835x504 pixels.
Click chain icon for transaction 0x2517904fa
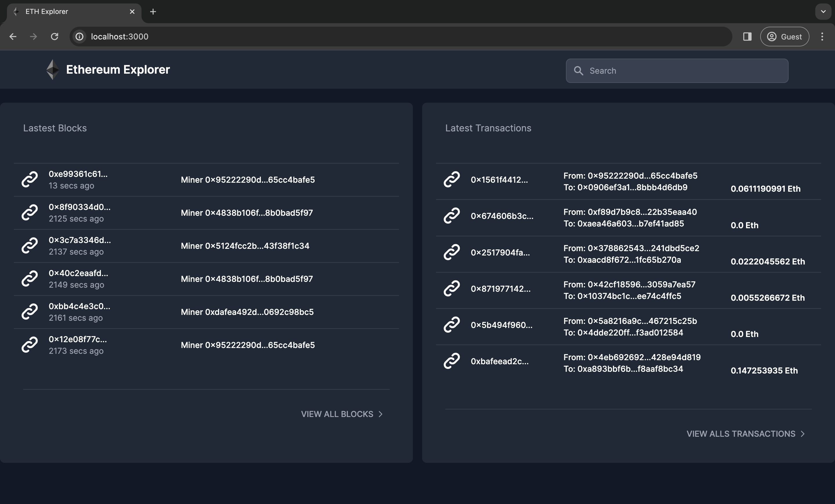[452, 252]
